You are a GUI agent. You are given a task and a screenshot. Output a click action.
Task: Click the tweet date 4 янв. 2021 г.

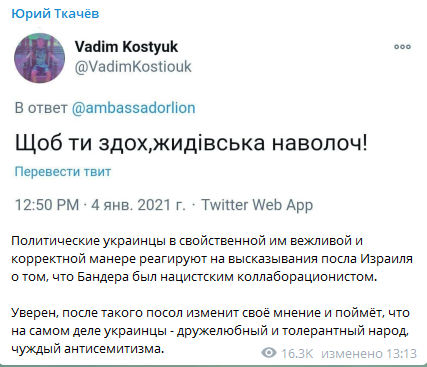pyautogui.click(x=138, y=205)
